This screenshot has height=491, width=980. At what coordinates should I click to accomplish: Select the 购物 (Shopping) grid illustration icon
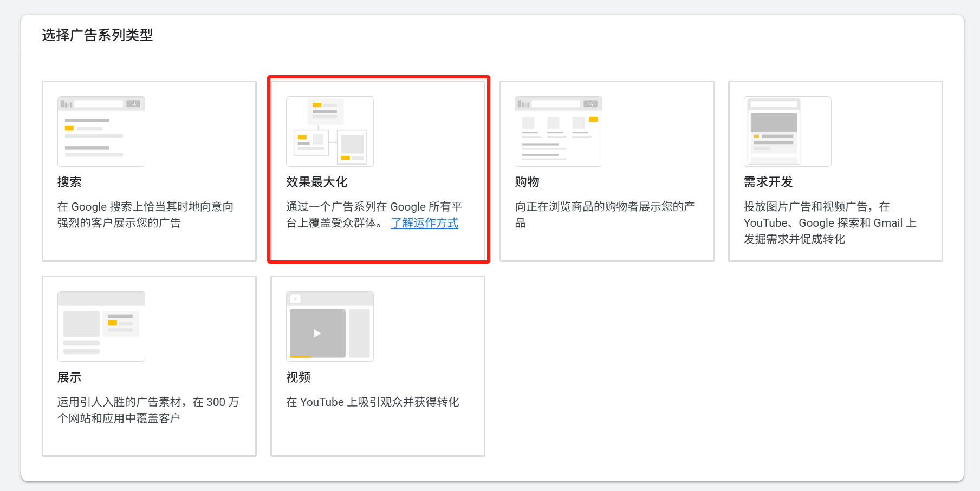(558, 131)
